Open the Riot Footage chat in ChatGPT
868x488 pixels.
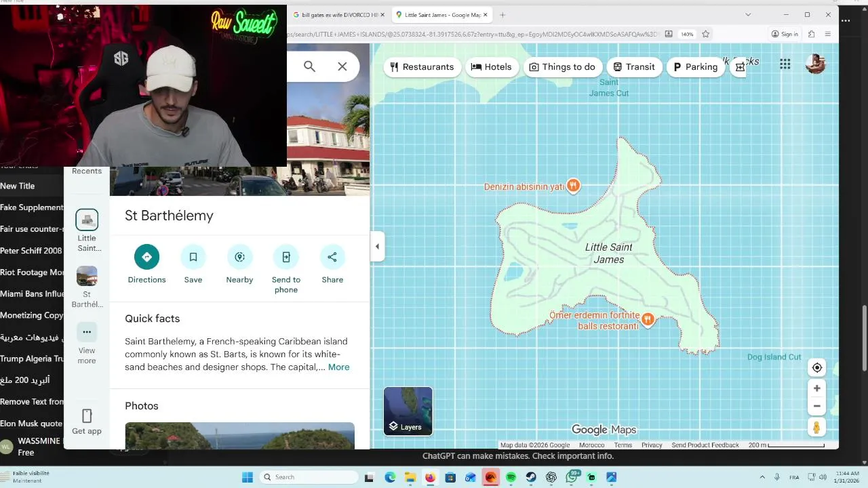click(32, 272)
